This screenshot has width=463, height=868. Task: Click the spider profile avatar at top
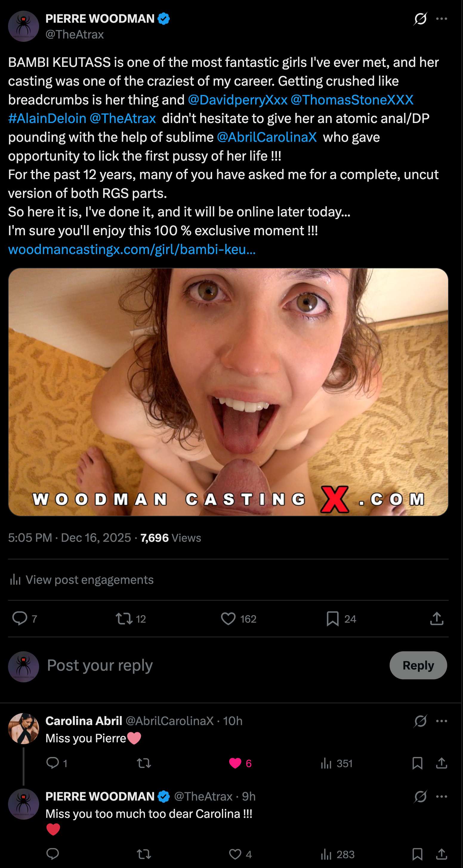(x=24, y=26)
